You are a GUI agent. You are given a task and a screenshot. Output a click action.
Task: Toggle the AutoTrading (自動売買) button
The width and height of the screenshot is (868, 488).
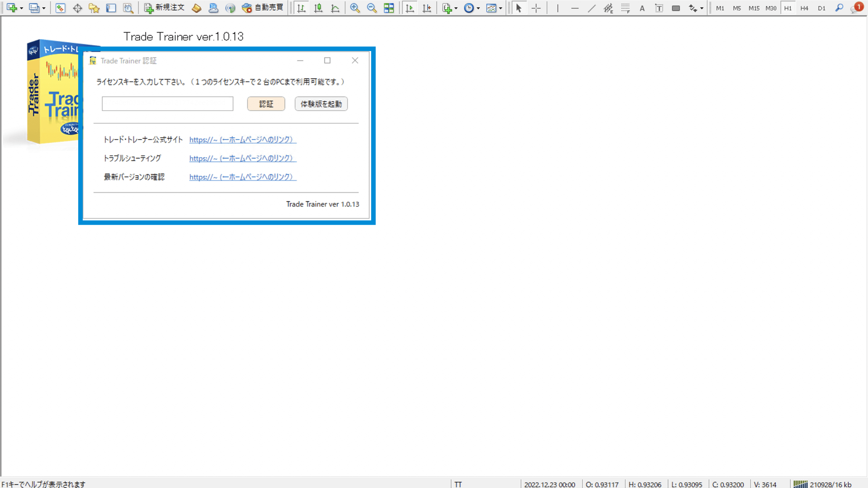(x=263, y=8)
